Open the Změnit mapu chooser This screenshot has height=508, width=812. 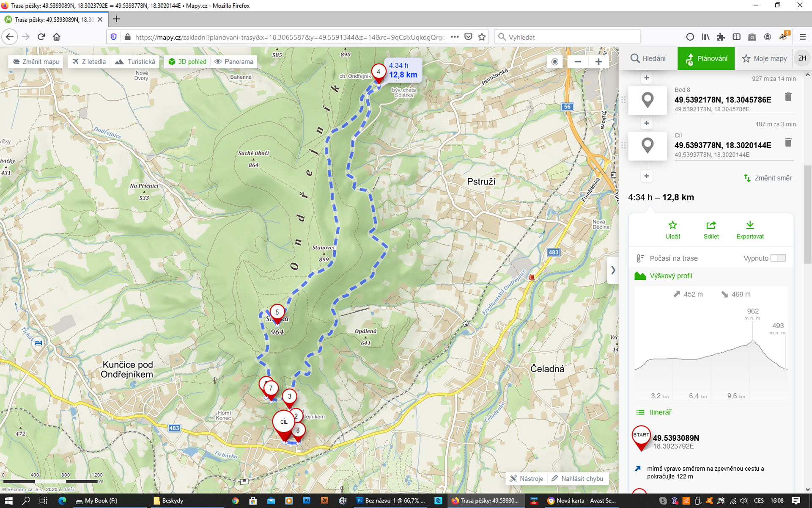36,61
